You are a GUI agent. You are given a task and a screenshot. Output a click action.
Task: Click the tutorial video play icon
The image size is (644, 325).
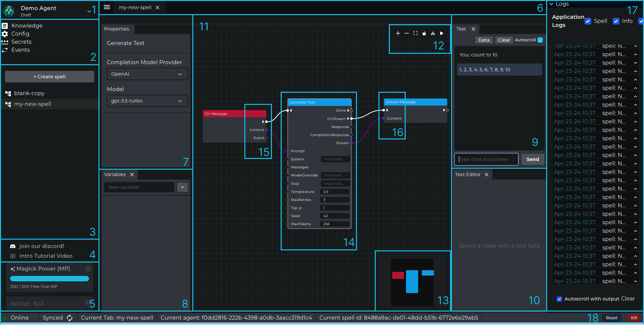point(13,256)
